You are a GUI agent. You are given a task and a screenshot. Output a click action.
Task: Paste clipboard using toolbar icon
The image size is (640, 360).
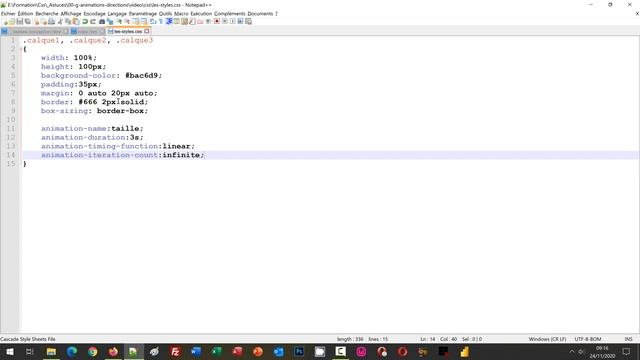[x=76, y=21]
